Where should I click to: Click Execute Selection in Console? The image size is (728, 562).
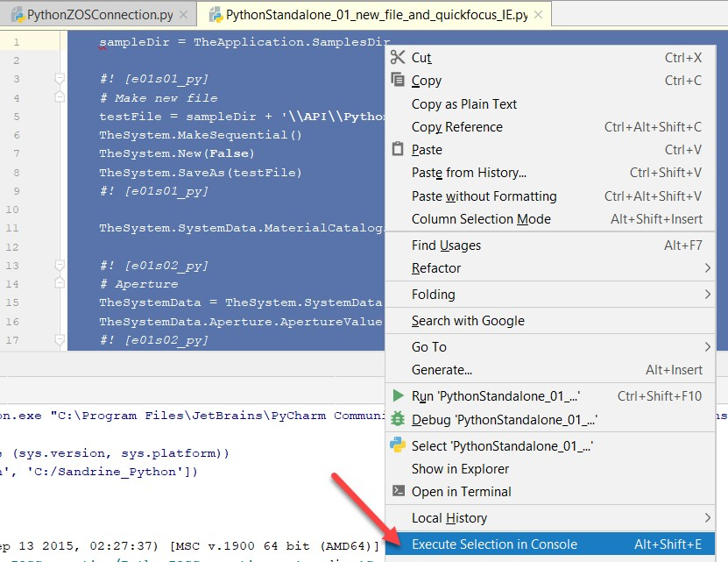(549, 544)
